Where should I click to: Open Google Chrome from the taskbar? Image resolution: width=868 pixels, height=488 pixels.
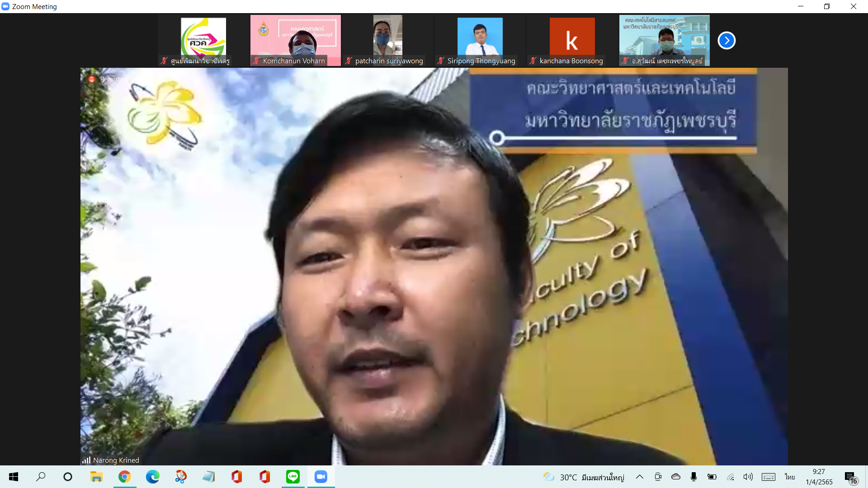point(124,477)
